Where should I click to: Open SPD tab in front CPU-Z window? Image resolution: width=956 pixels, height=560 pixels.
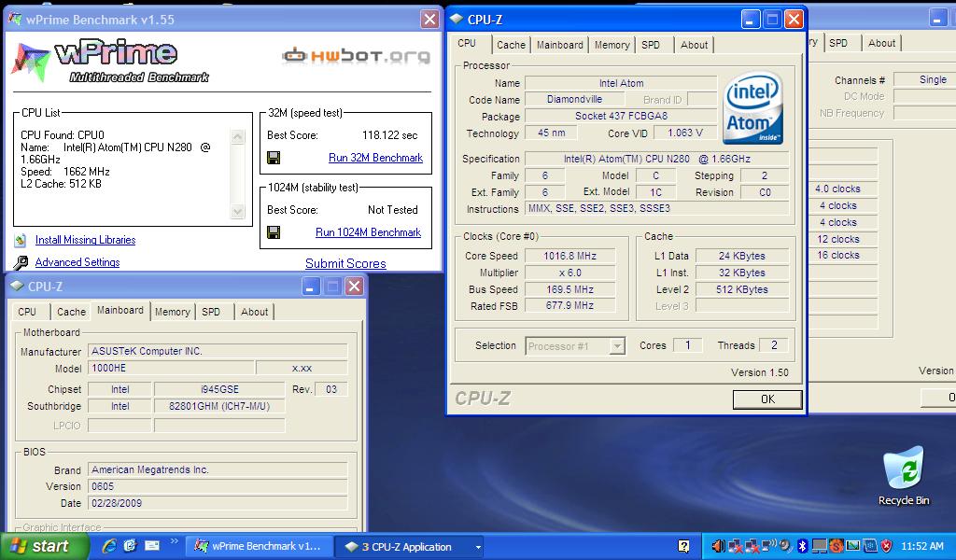651,45
